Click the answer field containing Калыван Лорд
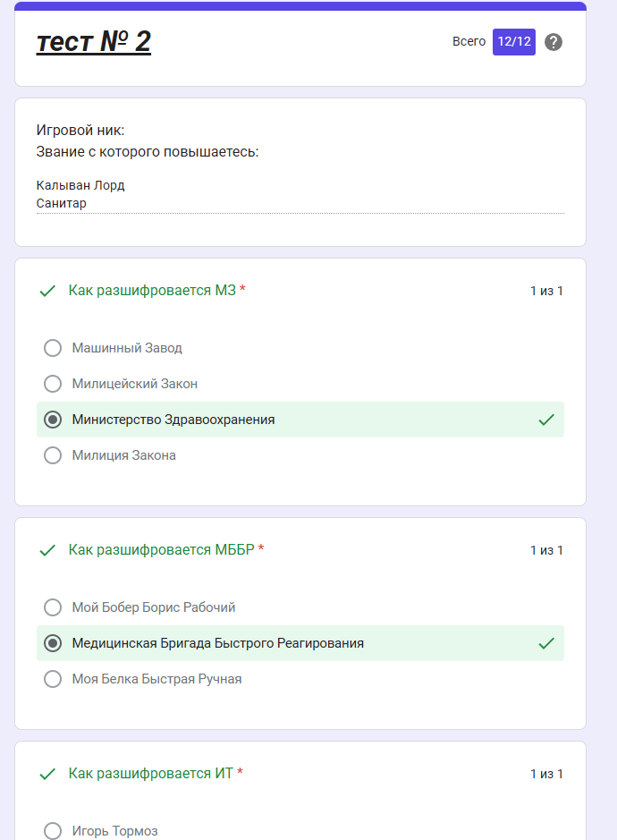The height and width of the screenshot is (840, 617). (300, 194)
